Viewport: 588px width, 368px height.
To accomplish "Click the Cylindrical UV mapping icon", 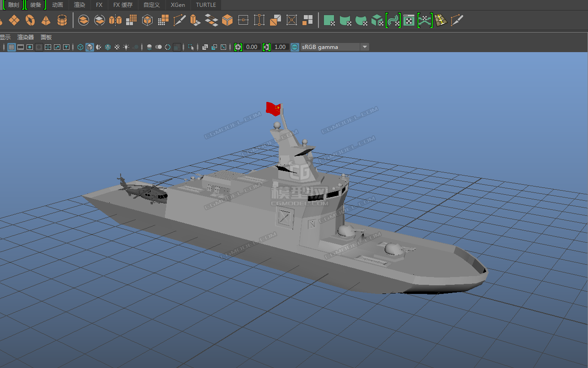I will [x=345, y=20].
